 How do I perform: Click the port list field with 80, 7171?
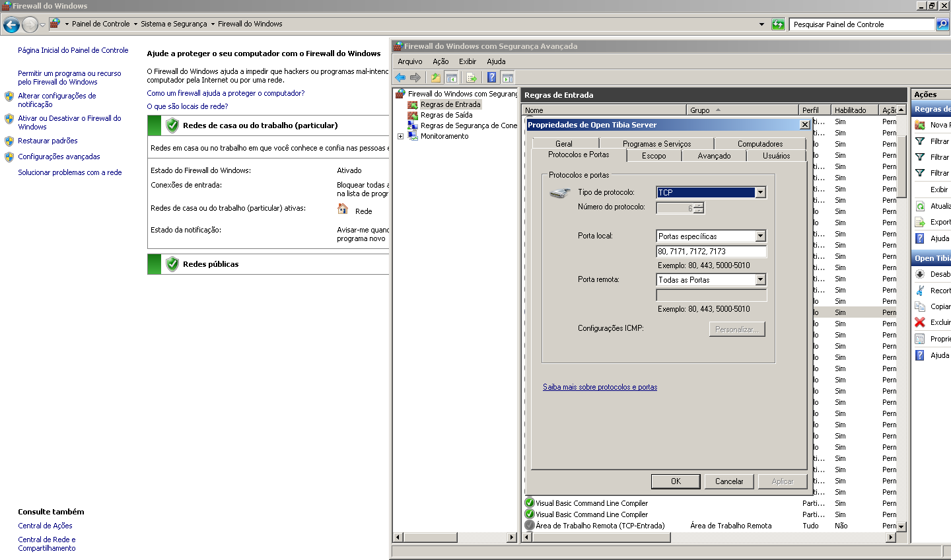(x=711, y=252)
